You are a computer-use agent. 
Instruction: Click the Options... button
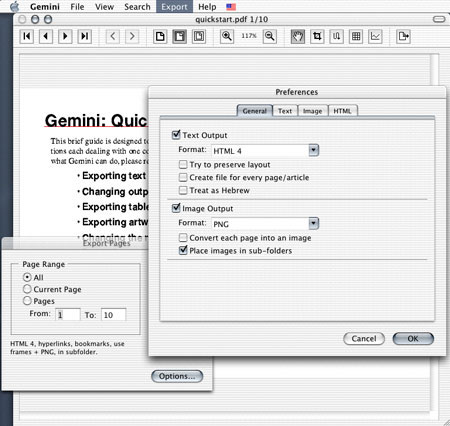tap(177, 376)
